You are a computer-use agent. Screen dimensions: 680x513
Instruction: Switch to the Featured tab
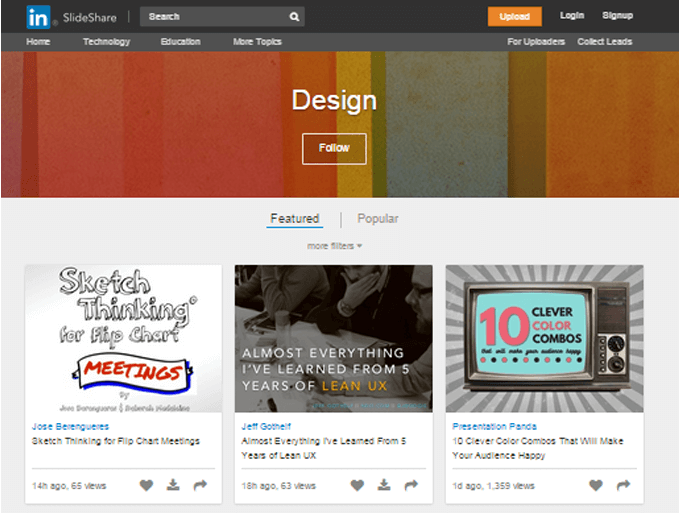coord(294,219)
